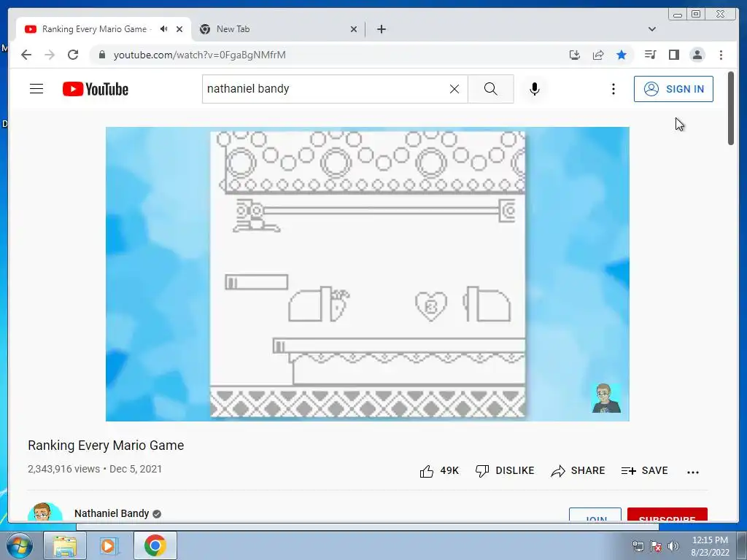Viewport: 747px width, 560px height.
Task: Open more actions ellipsis under video
Action: 693,472
